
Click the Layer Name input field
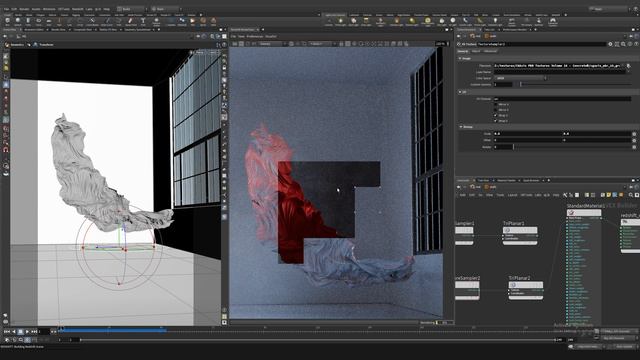560,72
